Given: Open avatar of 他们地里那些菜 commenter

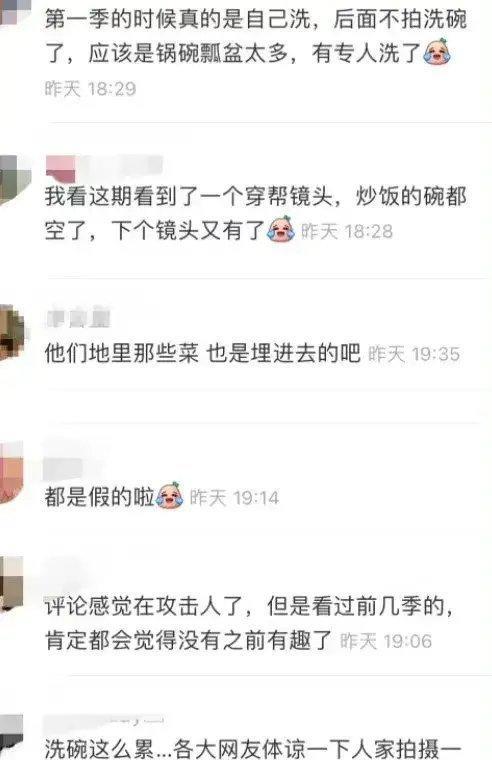Looking at the screenshot, I should [x=13, y=332].
